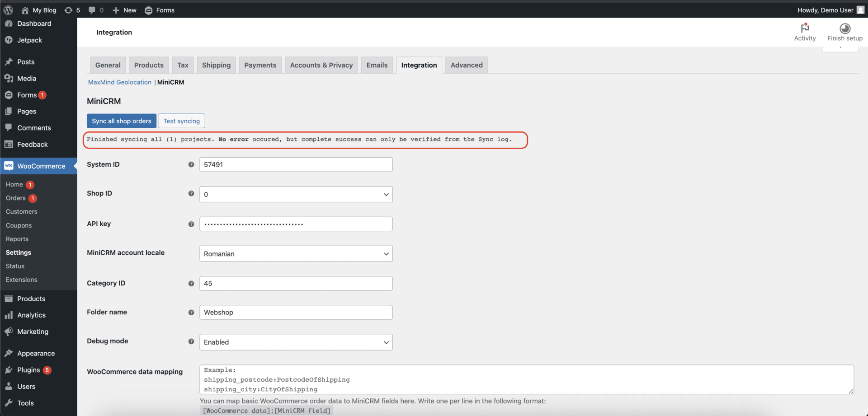
Task: Click the Sync all shop orders button
Action: tap(122, 121)
